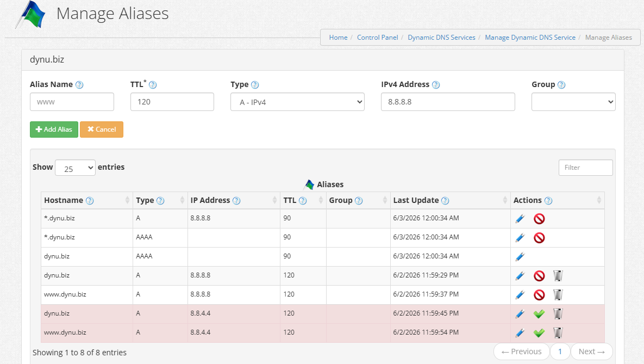Delete the www.dynu.biz 8.8.8.8 record
This screenshot has height=364, width=644.
(558, 295)
